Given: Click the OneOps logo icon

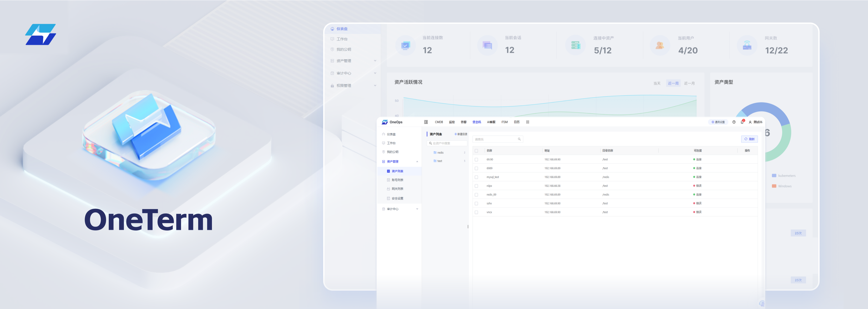Looking at the screenshot, I should click(x=385, y=122).
